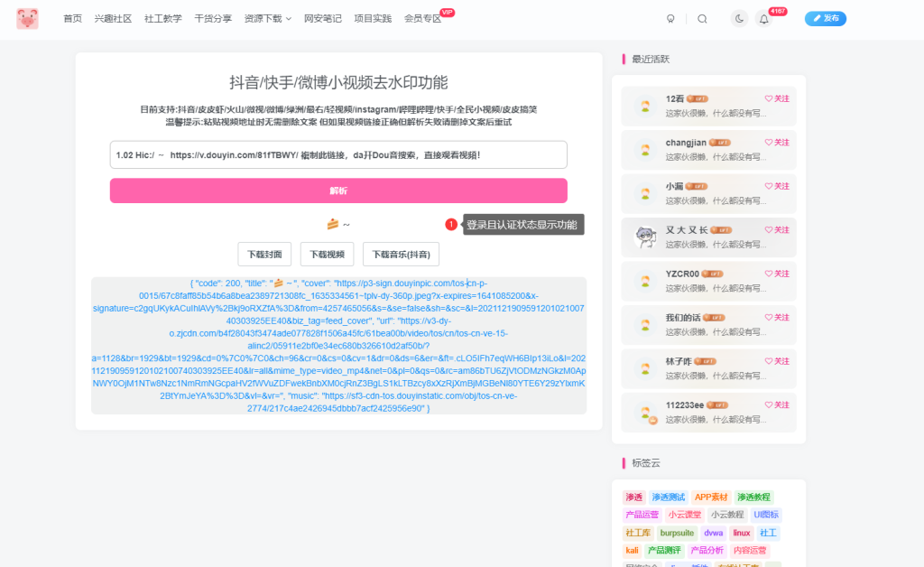Select the 产品运营 tag
Screen dimensions: 924x567
pyautogui.click(x=642, y=515)
